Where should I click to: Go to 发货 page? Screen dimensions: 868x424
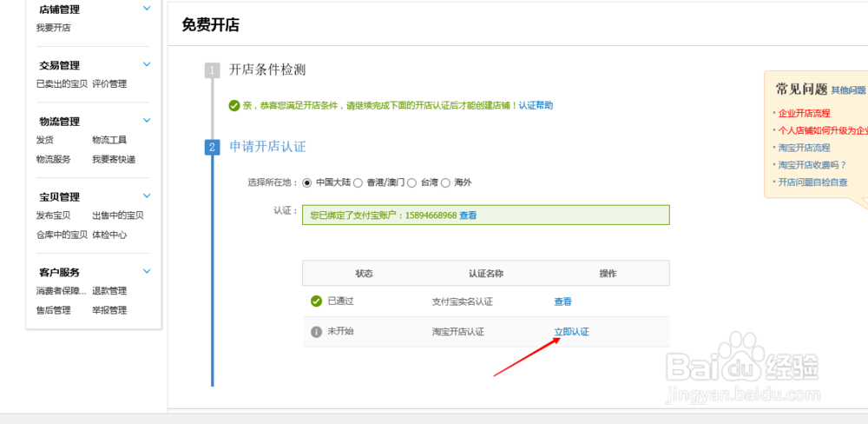click(45, 140)
